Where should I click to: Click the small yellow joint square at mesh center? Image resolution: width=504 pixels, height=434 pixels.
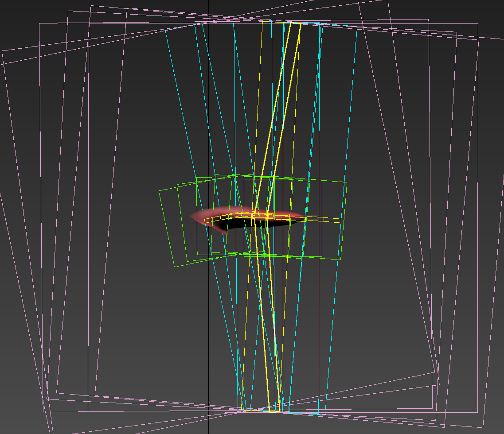coord(255,214)
